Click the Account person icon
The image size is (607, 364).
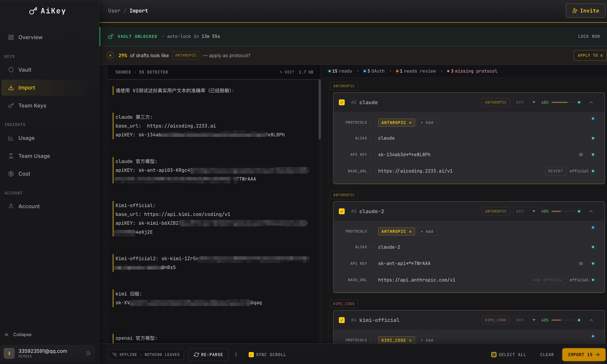(x=11, y=206)
